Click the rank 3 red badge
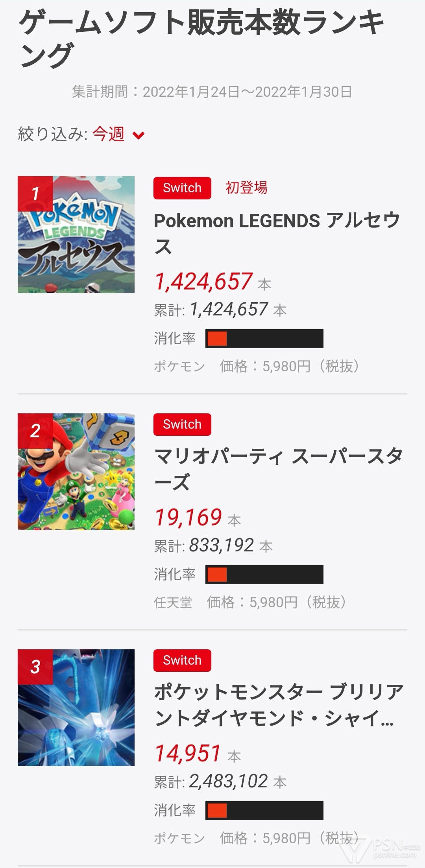The height and width of the screenshot is (868, 425). (35, 667)
